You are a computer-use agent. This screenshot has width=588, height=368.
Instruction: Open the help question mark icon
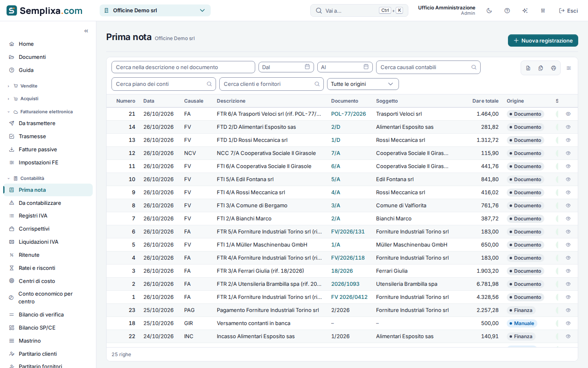click(507, 11)
